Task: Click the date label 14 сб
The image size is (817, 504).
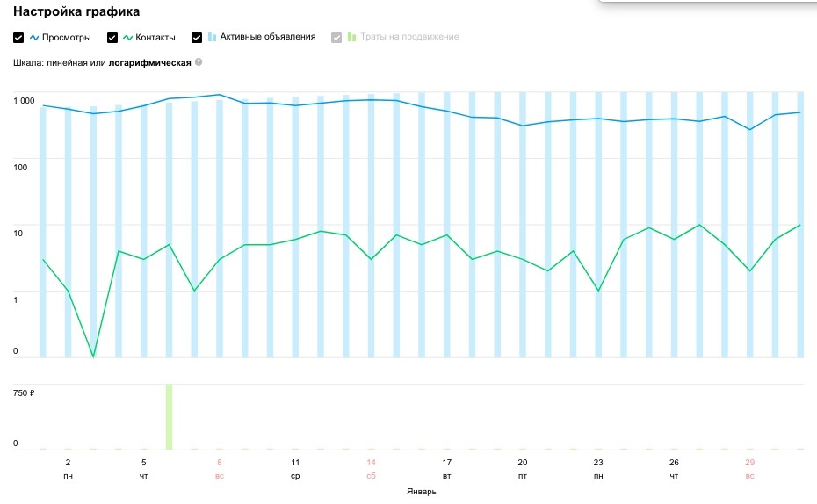Action: coord(372,468)
